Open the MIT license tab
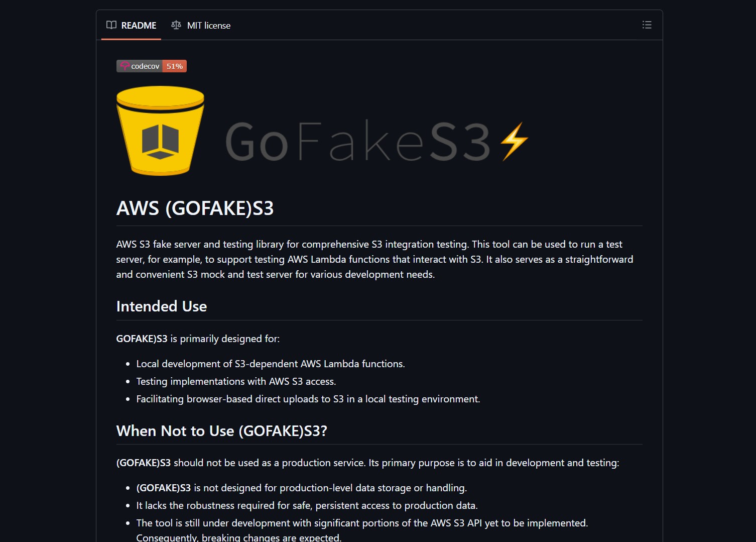This screenshot has width=756, height=542. pos(208,25)
